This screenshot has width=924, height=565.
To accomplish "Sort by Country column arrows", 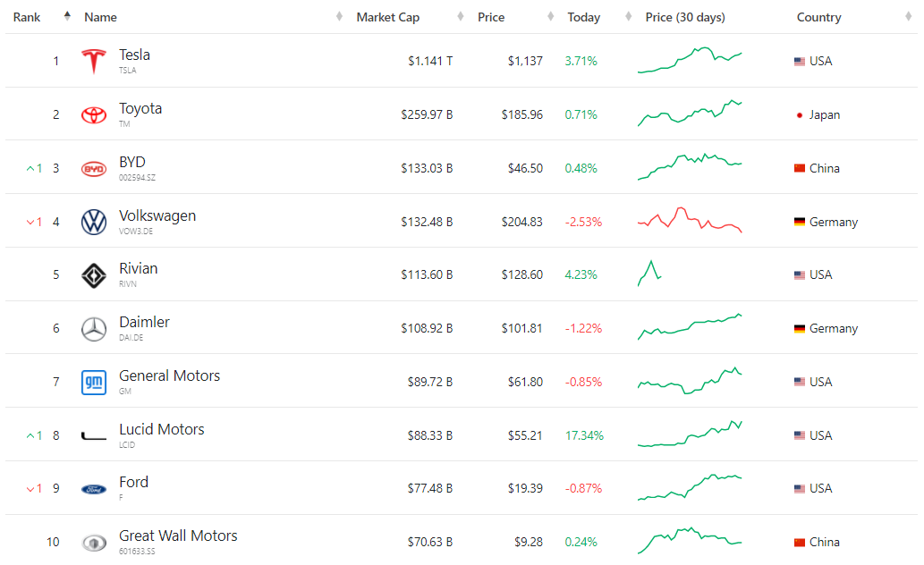I will tap(908, 16).
